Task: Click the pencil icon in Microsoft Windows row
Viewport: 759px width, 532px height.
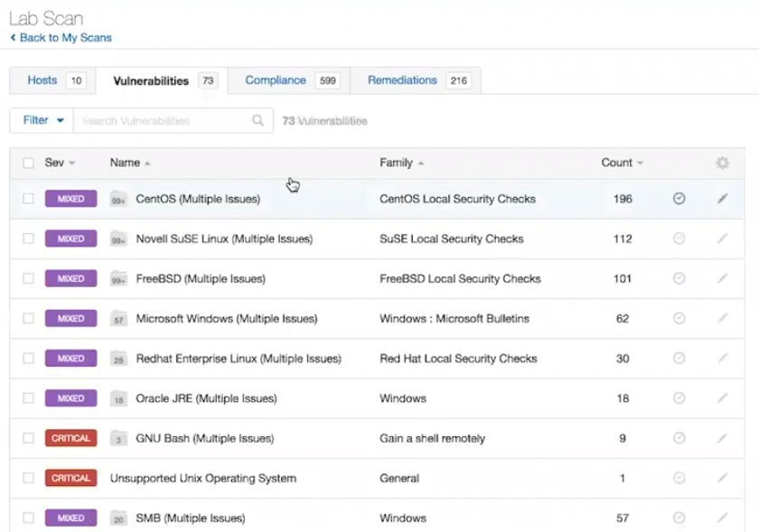Action: pyautogui.click(x=722, y=318)
